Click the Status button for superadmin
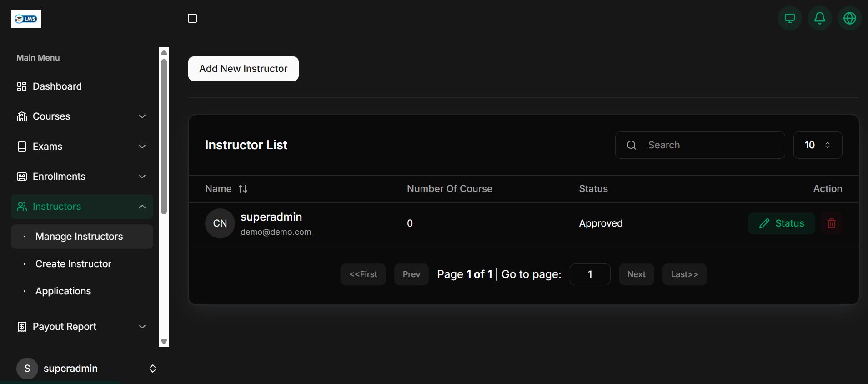This screenshot has height=384, width=868. tap(781, 223)
